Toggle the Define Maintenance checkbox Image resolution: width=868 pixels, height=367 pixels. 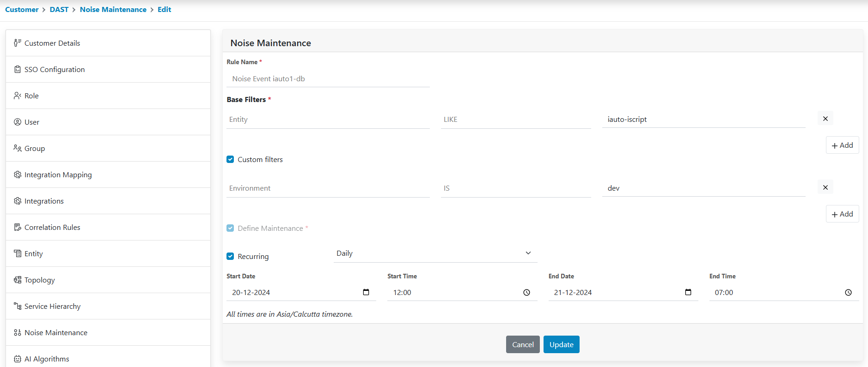(x=230, y=228)
